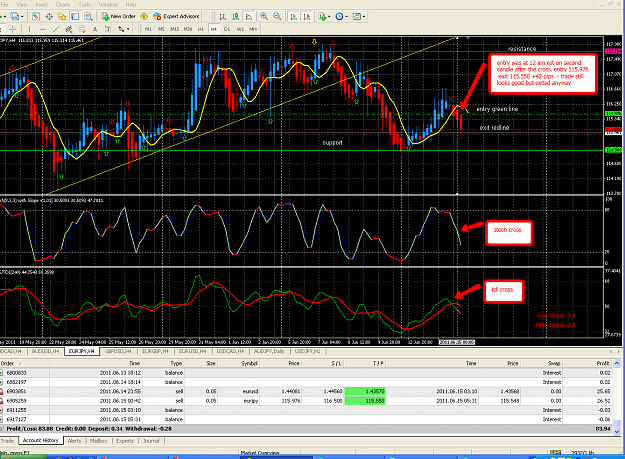Select the Trendline drawing tool
The width and height of the screenshot is (625, 459).
(56, 29)
